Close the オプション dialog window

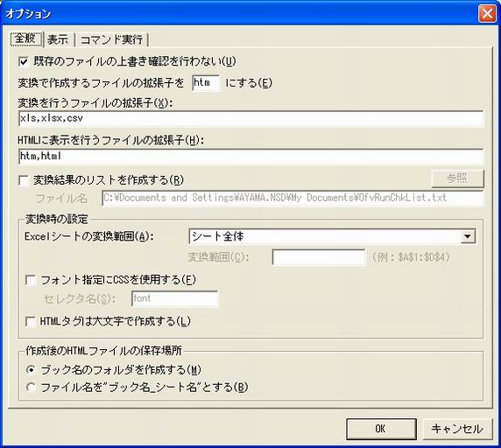487,14
